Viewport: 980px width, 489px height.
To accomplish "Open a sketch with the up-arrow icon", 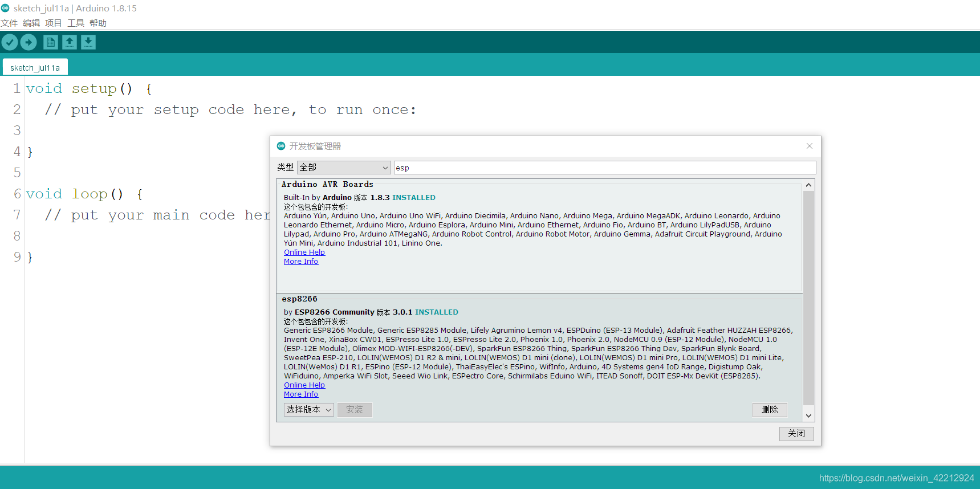I will (x=70, y=42).
